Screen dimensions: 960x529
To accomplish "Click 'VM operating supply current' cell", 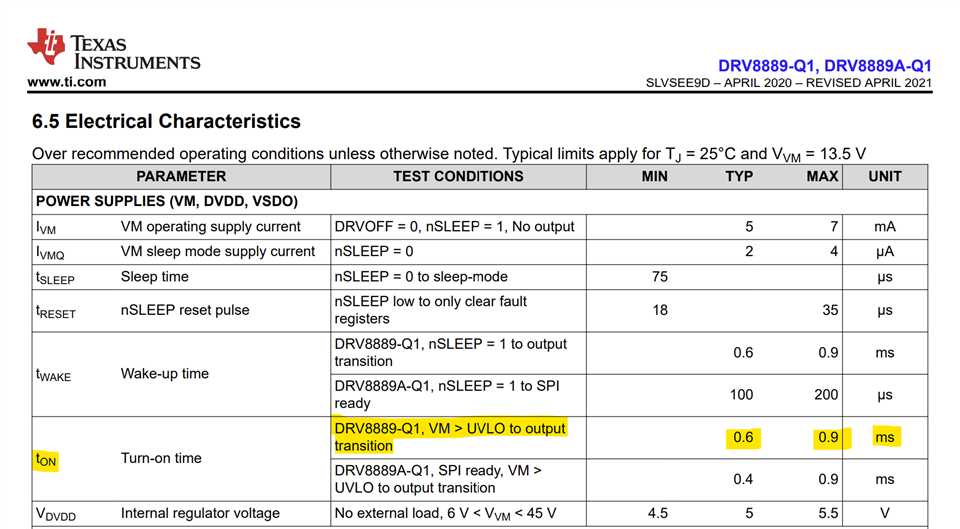I will [211, 227].
